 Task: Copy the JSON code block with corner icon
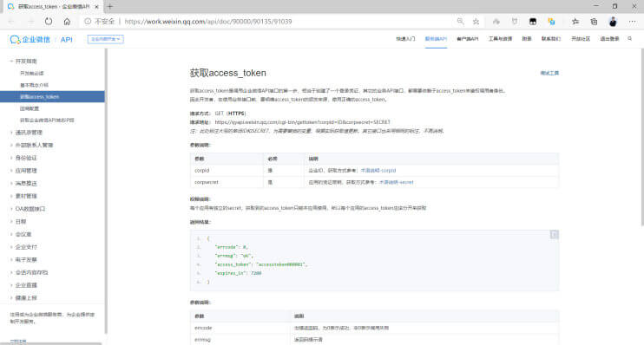pos(554,235)
